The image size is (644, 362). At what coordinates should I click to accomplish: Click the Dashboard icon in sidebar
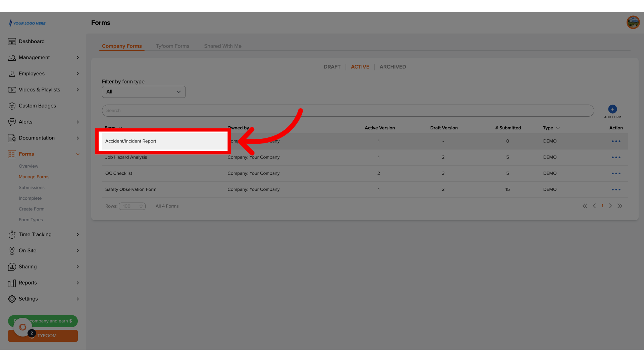pyautogui.click(x=12, y=41)
